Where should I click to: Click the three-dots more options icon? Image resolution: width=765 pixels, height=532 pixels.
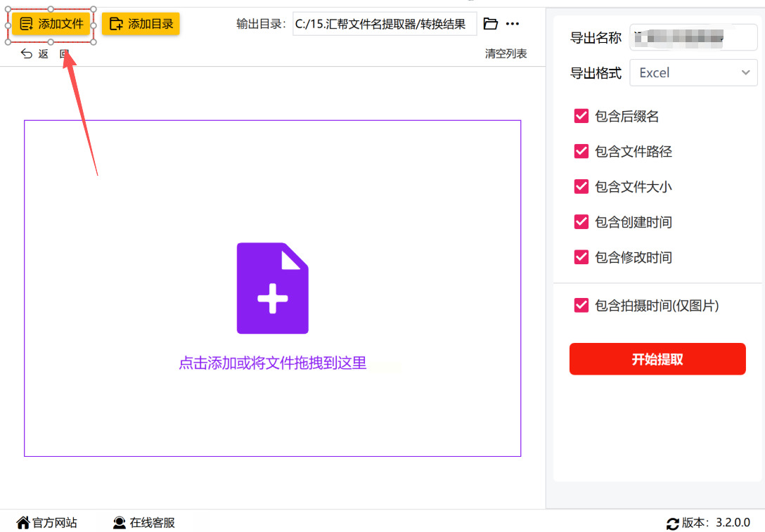click(x=513, y=24)
